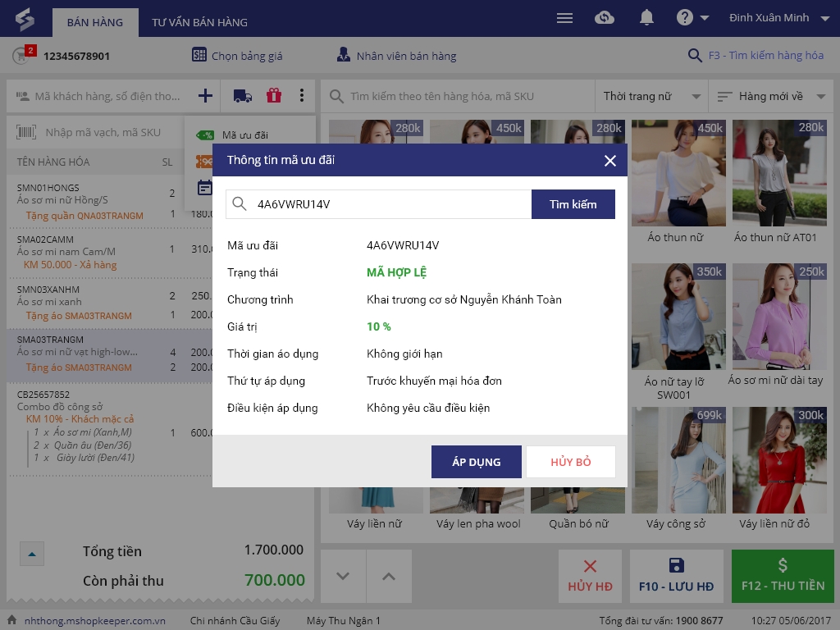
Task: Select Quần bó nữ product
Action: coord(577,509)
